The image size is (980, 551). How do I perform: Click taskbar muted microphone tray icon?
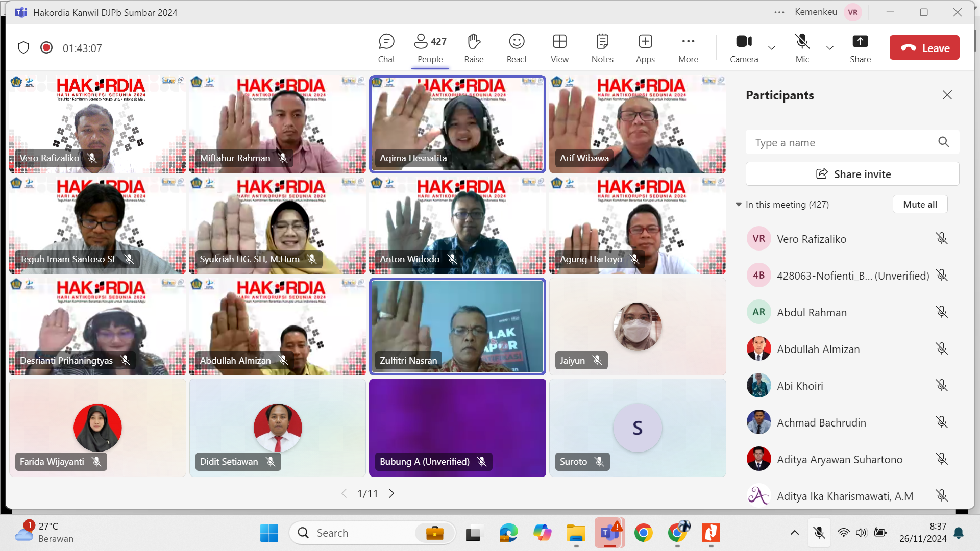pos(819,533)
